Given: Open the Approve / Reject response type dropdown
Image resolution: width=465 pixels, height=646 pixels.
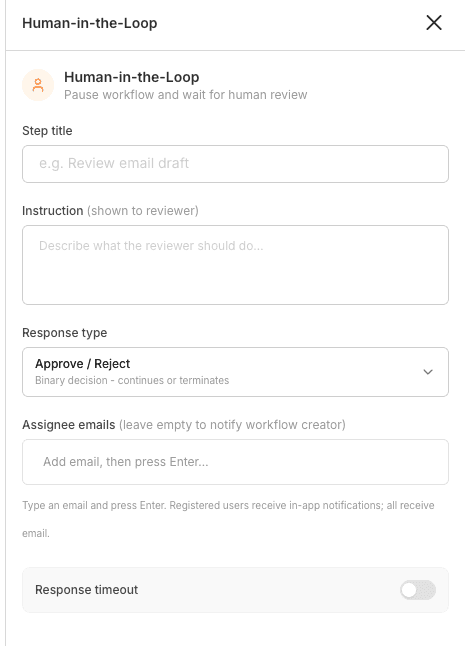Looking at the screenshot, I should click(235, 372).
